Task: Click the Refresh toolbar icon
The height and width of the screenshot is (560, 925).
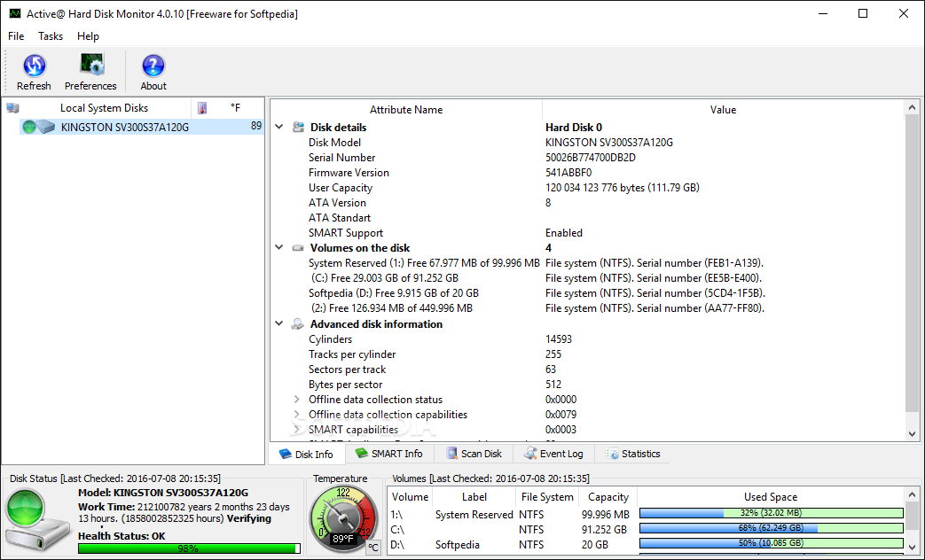Action: pyautogui.click(x=35, y=66)
